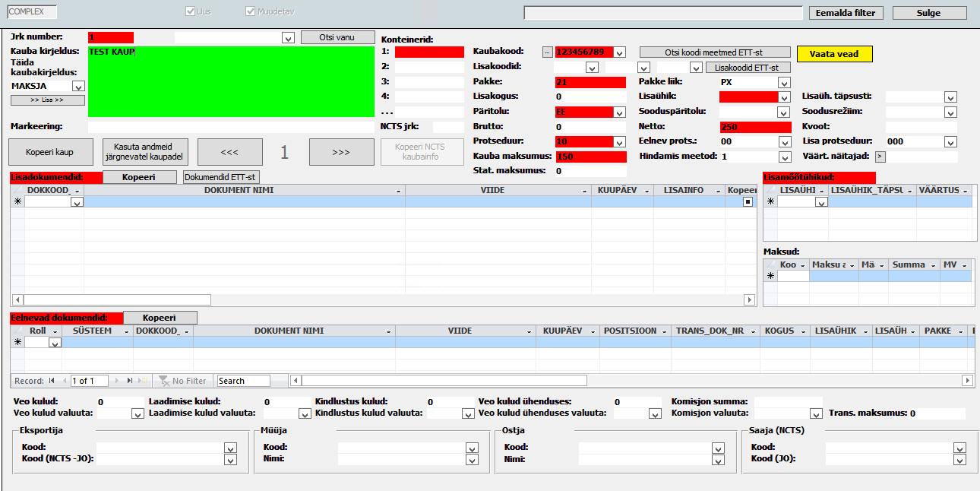980x491 pixels.
Task: Open the MAKSJA dropdown
Action: tap(79, 87)
